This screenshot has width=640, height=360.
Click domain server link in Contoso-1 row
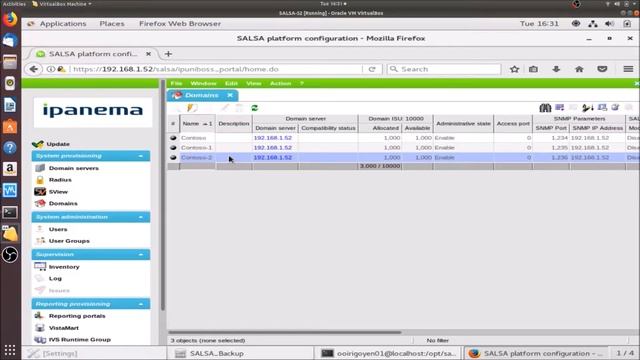click(273, 148)
